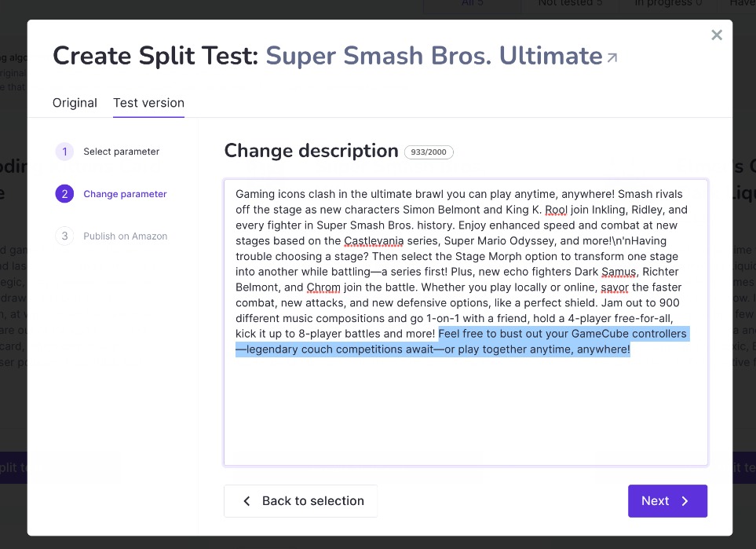
Task: Open the Super Smash Bros. Ultimate product link
Action: pyautogui.click(x=434, y=56)
